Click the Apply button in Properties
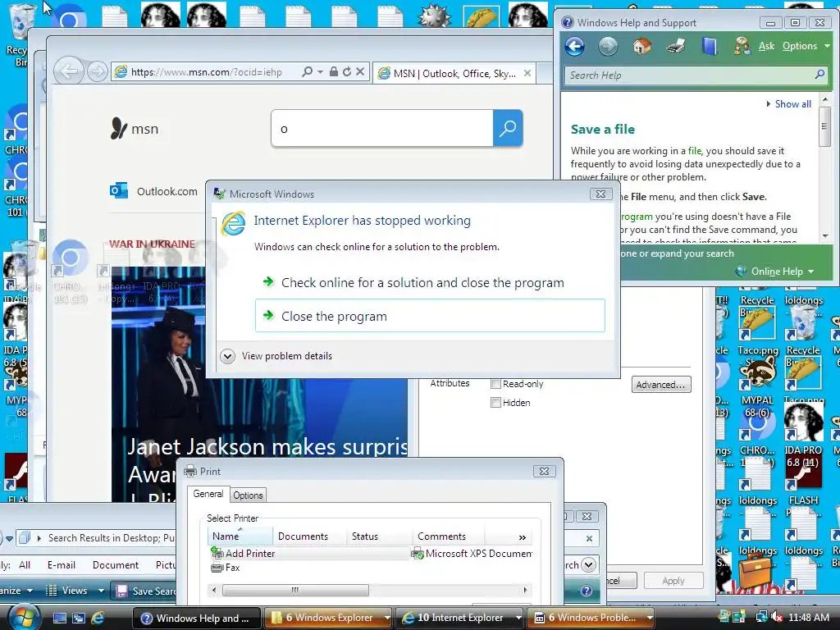The image size is (840, 630). [x=673, y=581]
